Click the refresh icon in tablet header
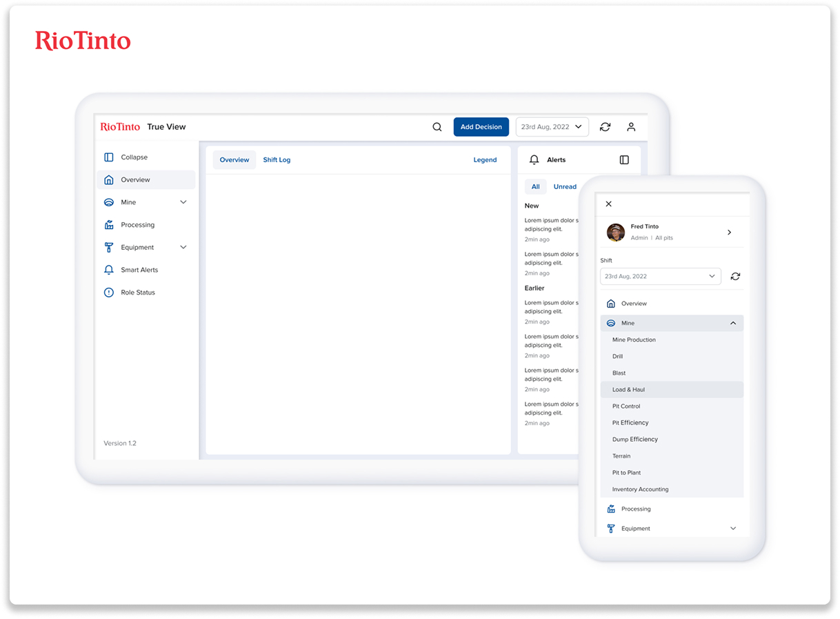Viewport: 840px width, 619px height. [x=605, y=127]
